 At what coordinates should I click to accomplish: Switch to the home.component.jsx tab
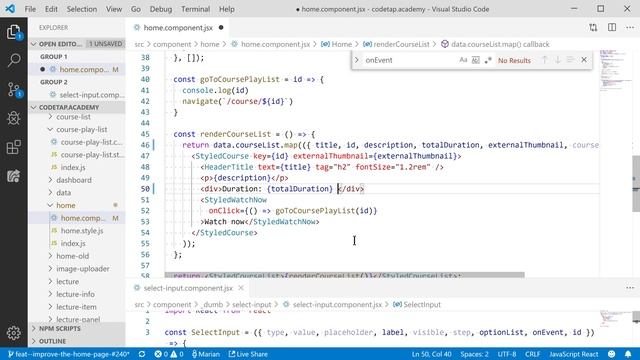(178, 27)
